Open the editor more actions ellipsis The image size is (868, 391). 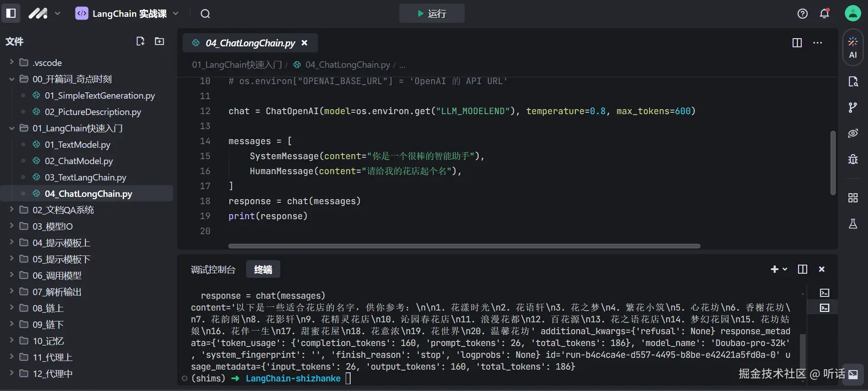[x=818, y=43]
